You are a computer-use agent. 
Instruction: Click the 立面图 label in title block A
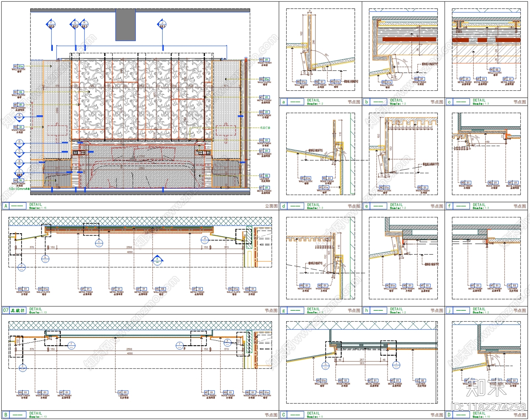point(271,206)
